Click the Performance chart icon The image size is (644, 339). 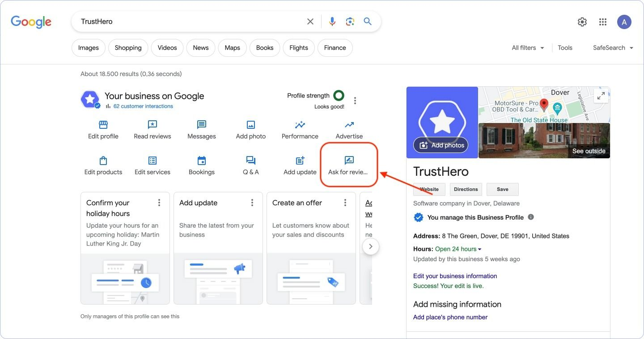click(x=300, y=125)
